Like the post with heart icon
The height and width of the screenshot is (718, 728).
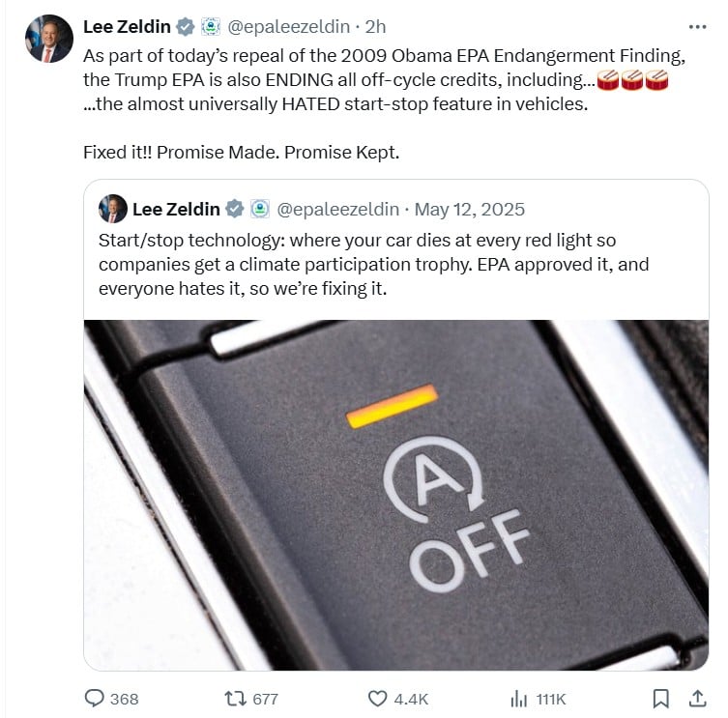click(379, 698)
